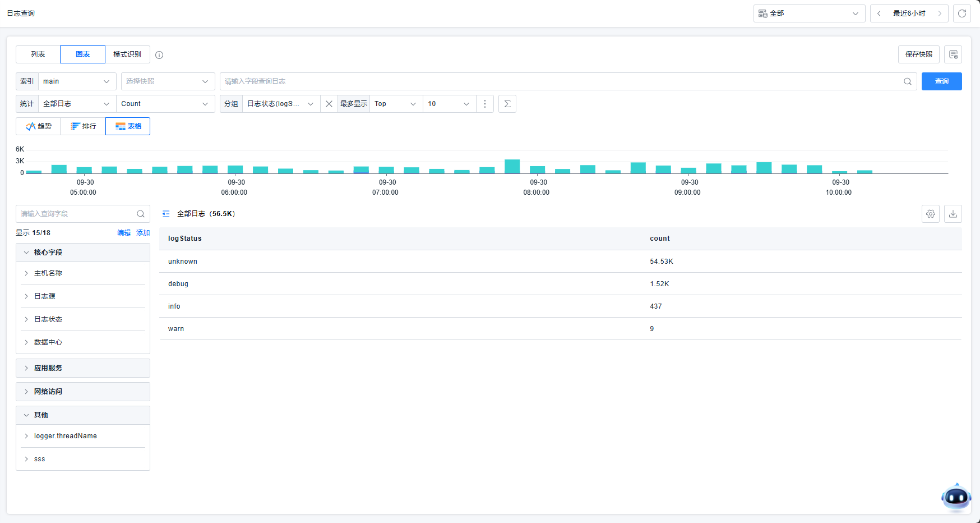Open the chatbot assistant robot icon
Image resolution: width=980 pixels, height=523 pixels.
[956, 497]
